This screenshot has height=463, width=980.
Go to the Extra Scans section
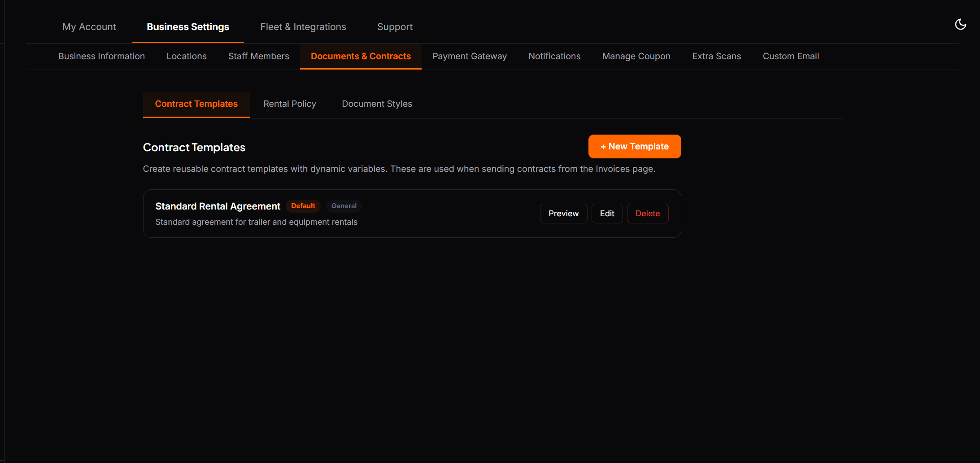[716, 56]
